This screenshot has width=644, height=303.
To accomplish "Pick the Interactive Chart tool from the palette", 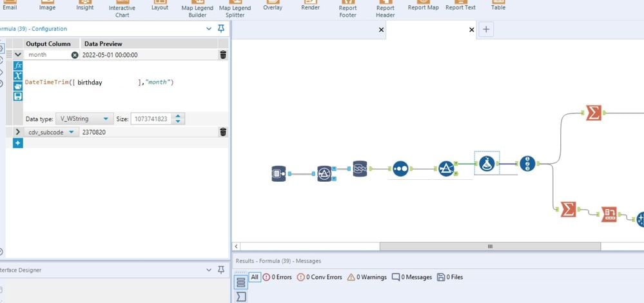I will tap(122, 9).
